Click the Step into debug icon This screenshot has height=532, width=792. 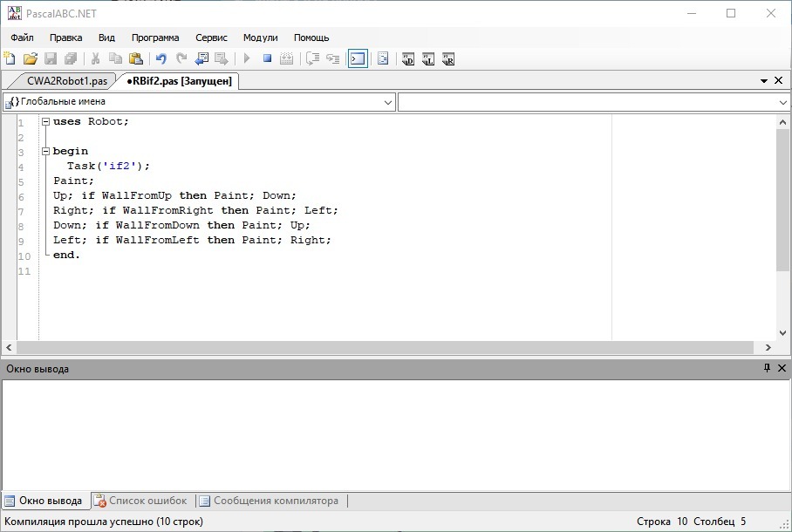coord(333,59)
